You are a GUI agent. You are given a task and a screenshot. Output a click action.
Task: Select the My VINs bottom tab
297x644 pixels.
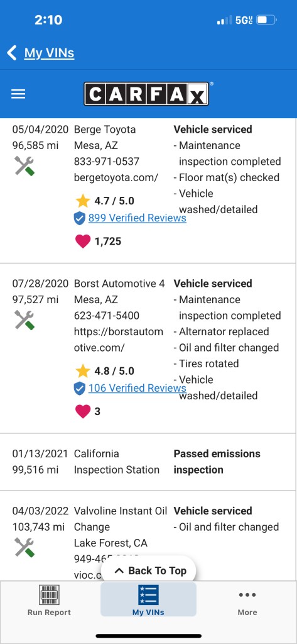point(148,599)
